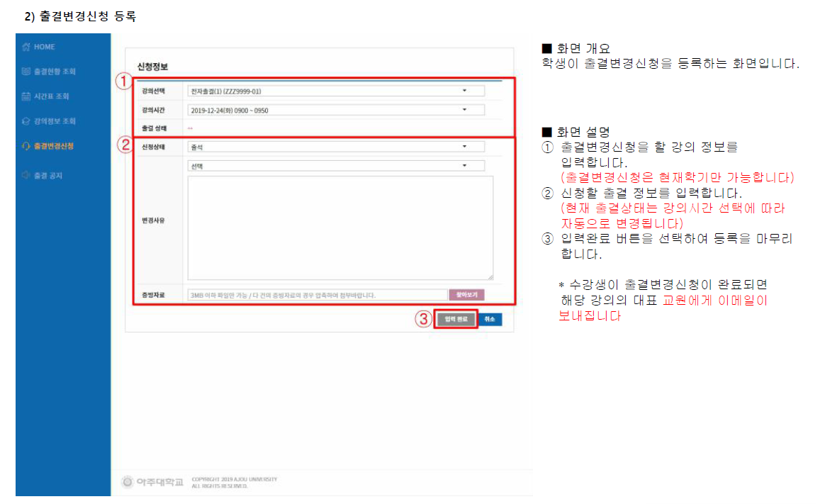This screenshot has width=825, height=504.
Task: Expand the 신청상태 dropdown showing 출석
Action: 336,147
